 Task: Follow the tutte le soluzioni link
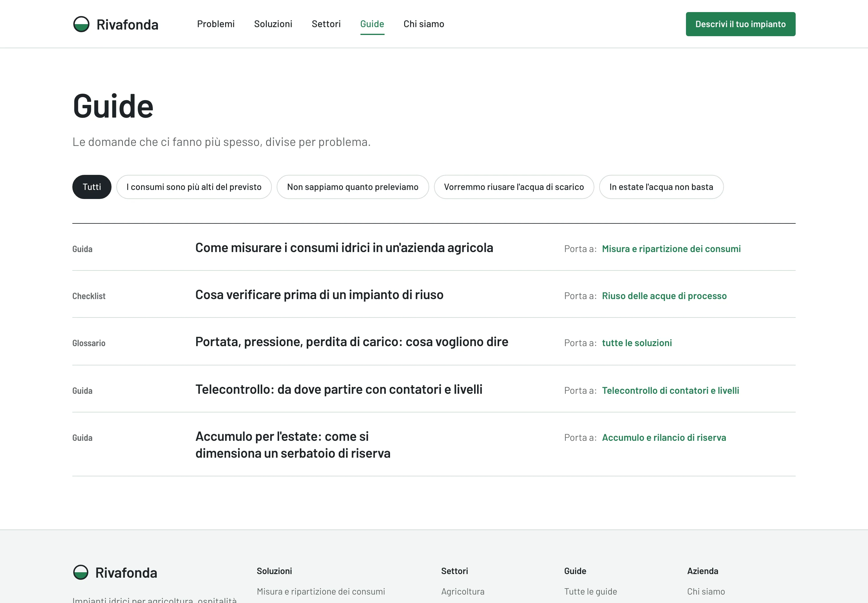point(637,343)
